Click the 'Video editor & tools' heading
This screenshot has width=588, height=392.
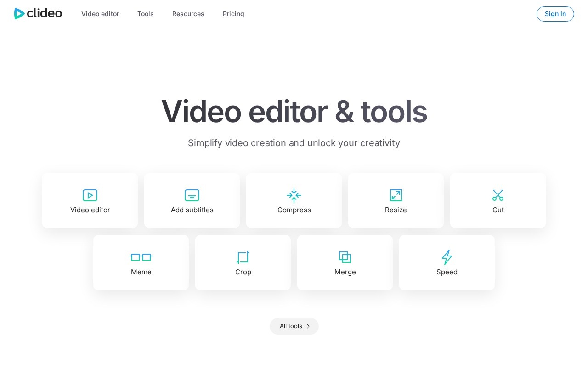pyautogui.click(x=294, y=111)
